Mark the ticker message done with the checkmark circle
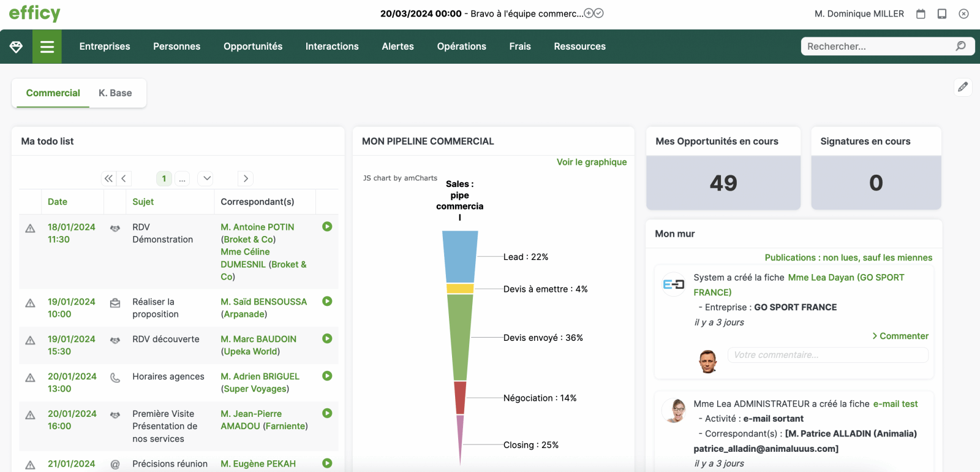Screen dimensions: 980x472 pos(599,13)
